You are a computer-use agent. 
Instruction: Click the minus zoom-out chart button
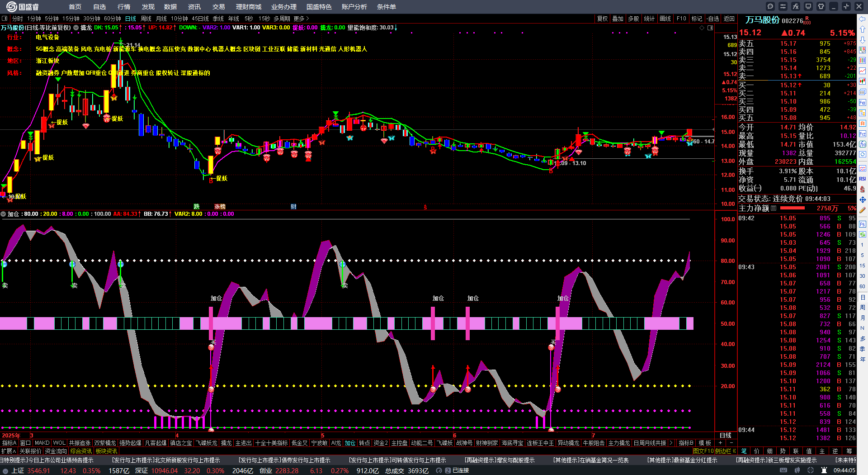[731, 443]
